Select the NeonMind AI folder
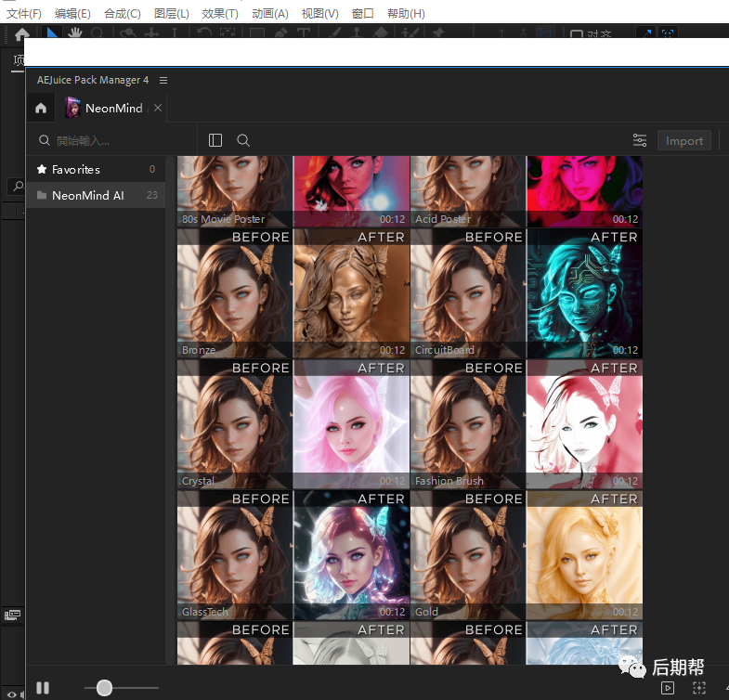729x700 pixels. 96,195
